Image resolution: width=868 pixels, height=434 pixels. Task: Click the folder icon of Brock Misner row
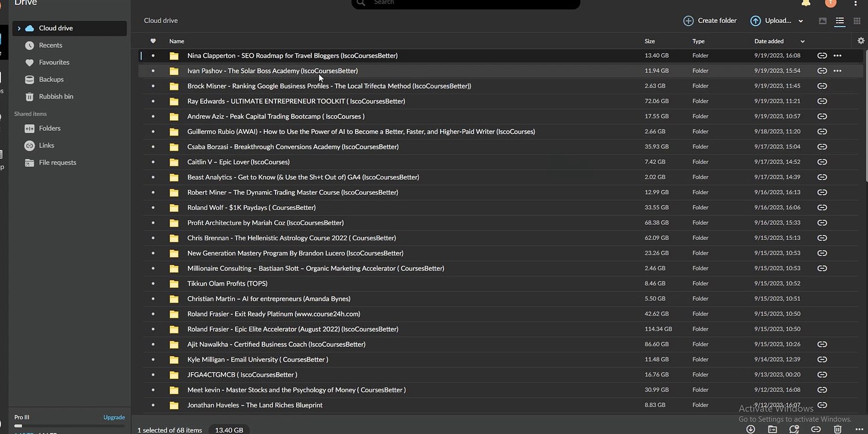click(x=174, y=86)
